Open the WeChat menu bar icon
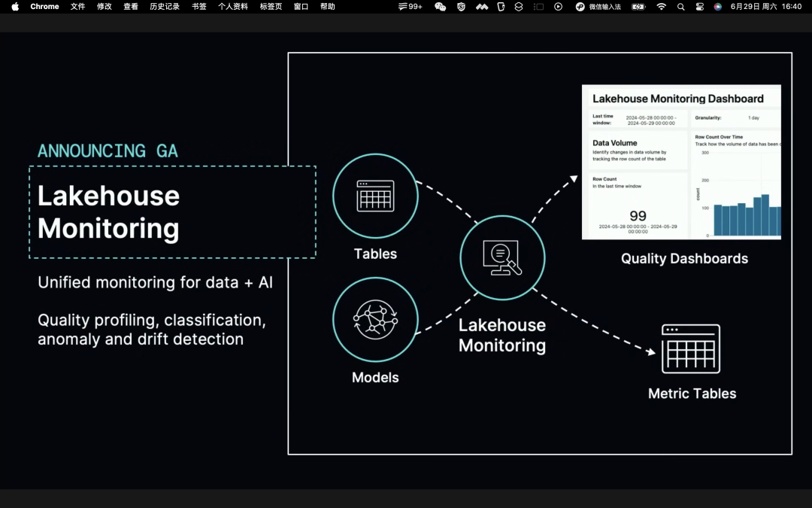The image size is (812, 508). (x=440, y=7)
